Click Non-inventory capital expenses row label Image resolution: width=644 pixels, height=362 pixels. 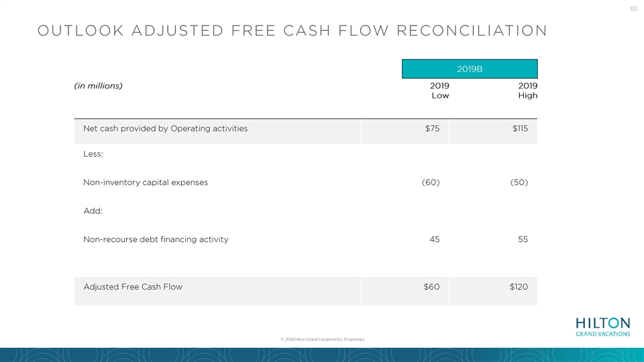point(146,182)
